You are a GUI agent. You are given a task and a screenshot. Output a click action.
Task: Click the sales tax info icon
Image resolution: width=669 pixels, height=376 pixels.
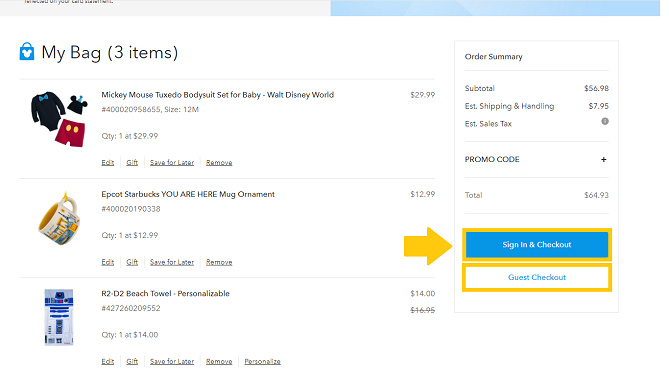(x=605, y=122)
